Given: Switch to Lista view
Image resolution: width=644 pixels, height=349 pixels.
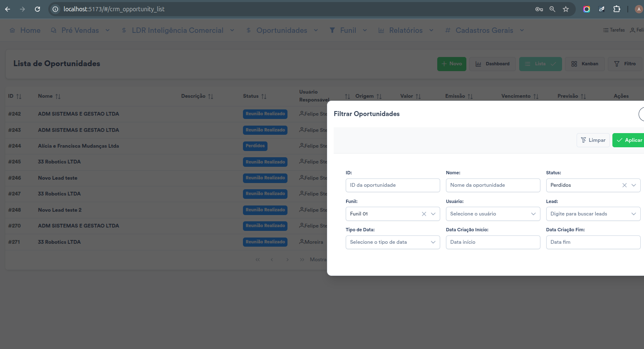Looking at the screenshot, I should [x=540, y=64].
